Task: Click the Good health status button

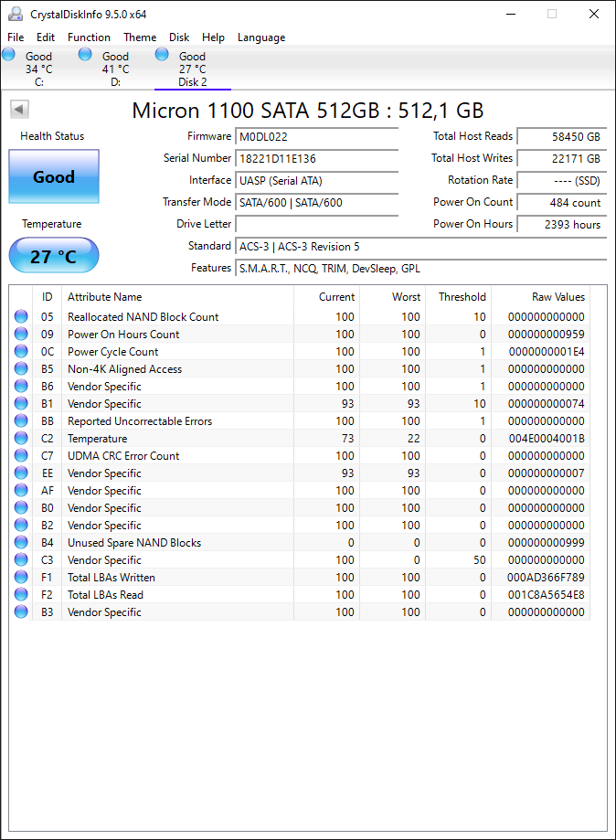Action: [x=54, y=176]
